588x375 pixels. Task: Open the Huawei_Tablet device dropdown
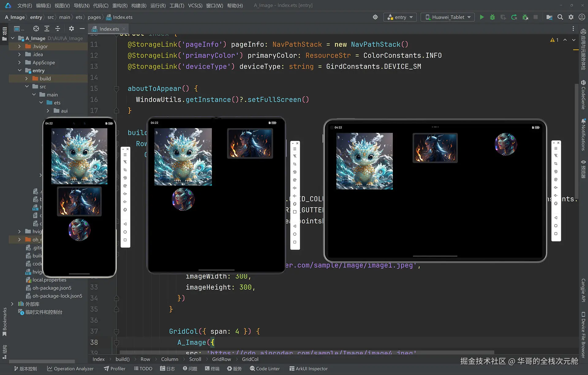448,17
